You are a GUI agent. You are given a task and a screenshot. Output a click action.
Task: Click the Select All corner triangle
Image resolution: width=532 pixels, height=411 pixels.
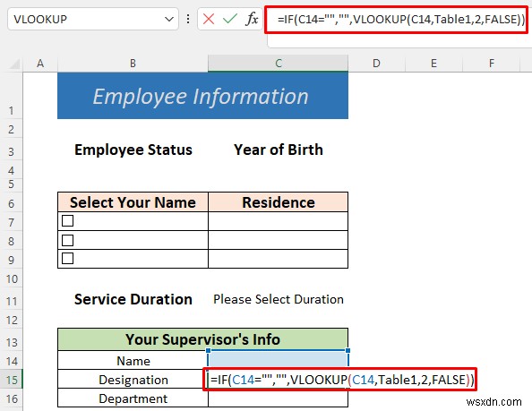[14, 64]
